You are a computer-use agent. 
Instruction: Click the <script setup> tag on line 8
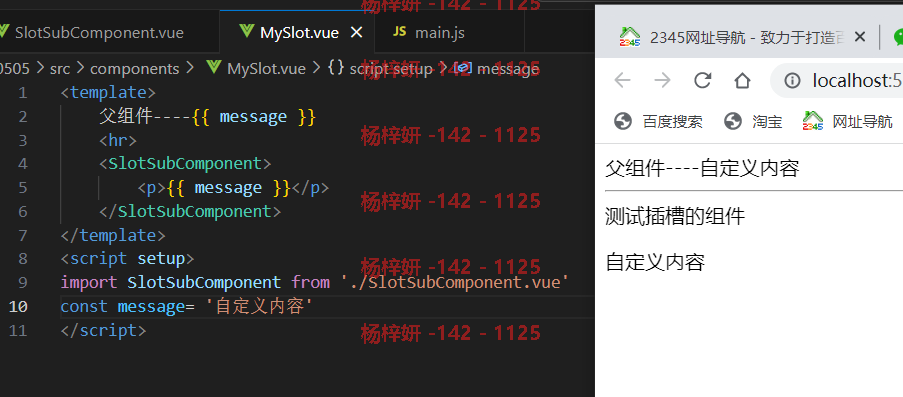[x=127, y=259]
